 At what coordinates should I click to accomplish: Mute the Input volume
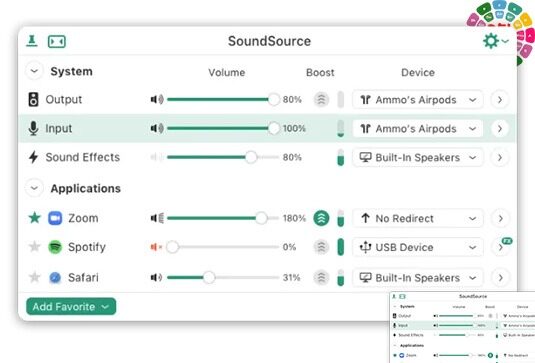(157, 128)
